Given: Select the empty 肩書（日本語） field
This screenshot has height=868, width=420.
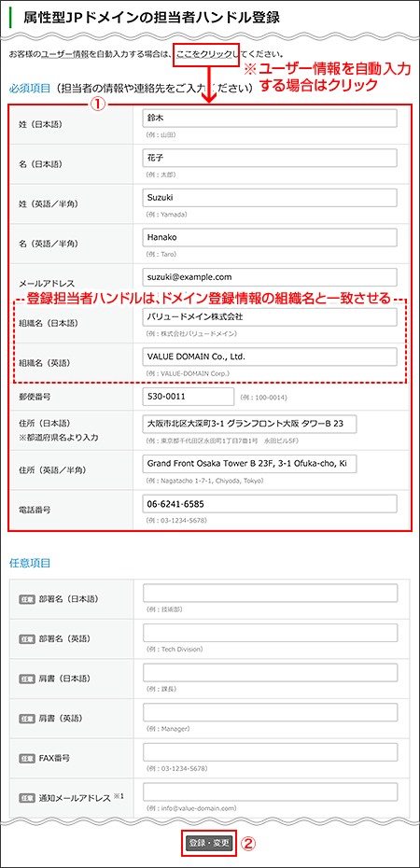Looking at the screenshot, I should pyautogui.click(x=270, y=673).
